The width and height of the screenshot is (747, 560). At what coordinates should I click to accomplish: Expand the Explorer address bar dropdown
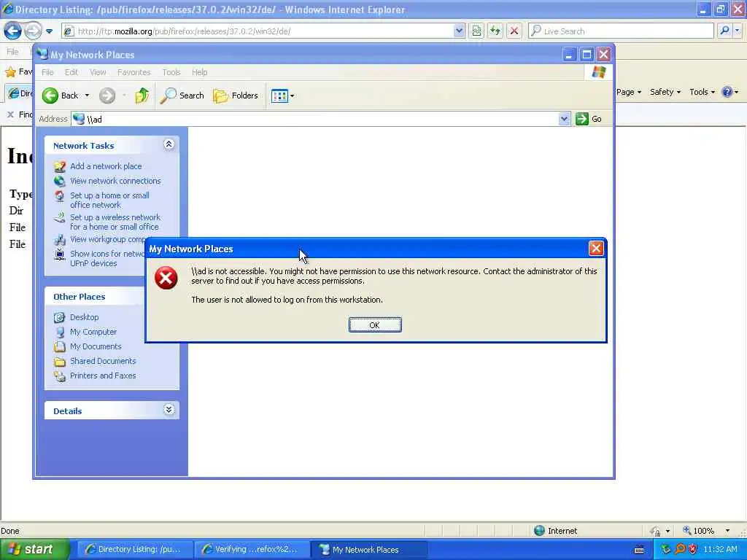click(564, 119)
